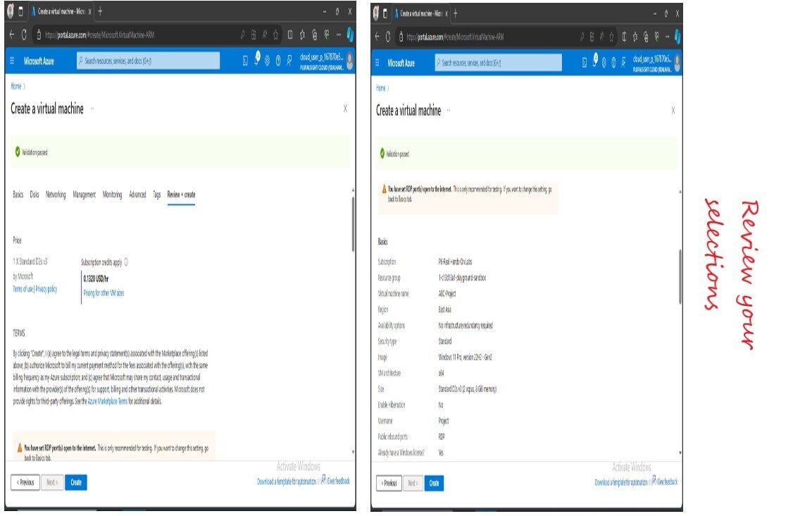Switch to the Networking tab

click(56, 195)
